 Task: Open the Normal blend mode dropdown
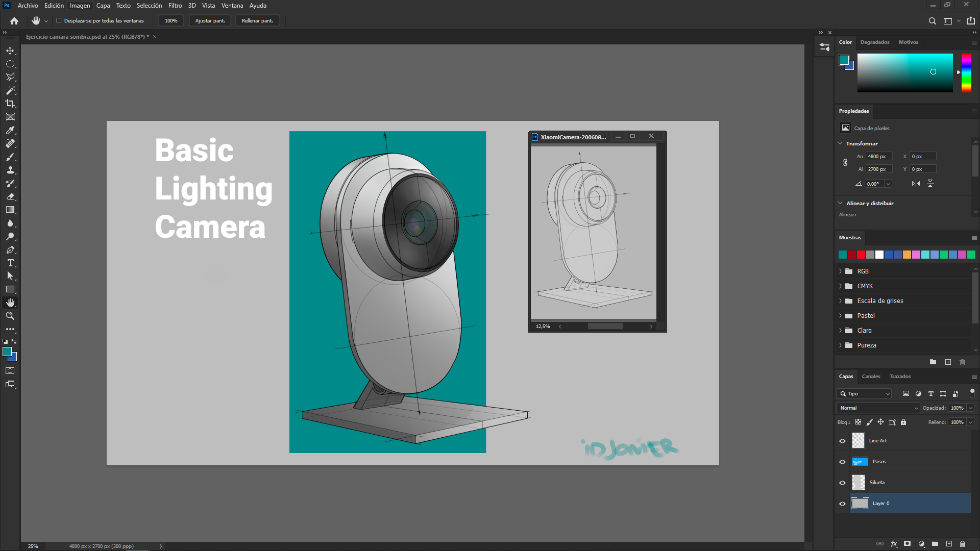tap(877, 408)
